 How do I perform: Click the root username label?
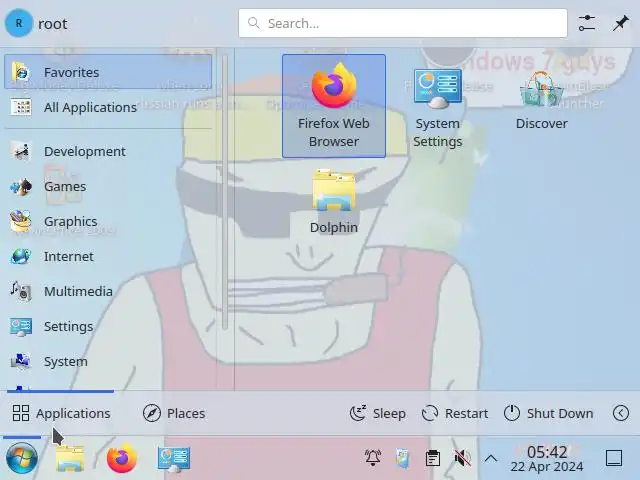pos(53,24)
